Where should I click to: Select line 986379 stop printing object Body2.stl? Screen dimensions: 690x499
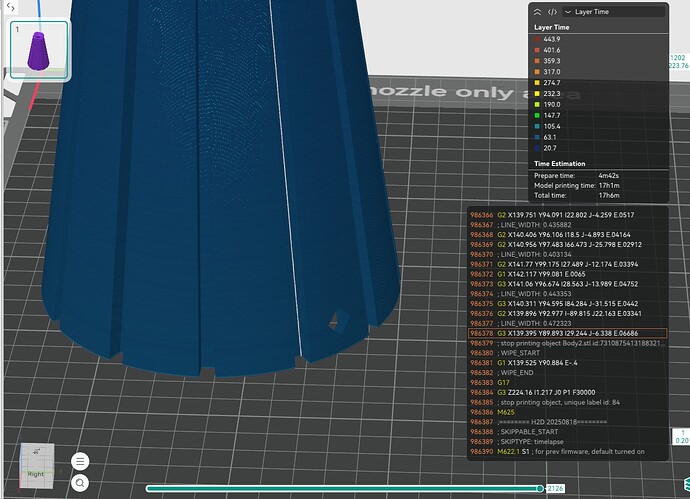(568, 343)
